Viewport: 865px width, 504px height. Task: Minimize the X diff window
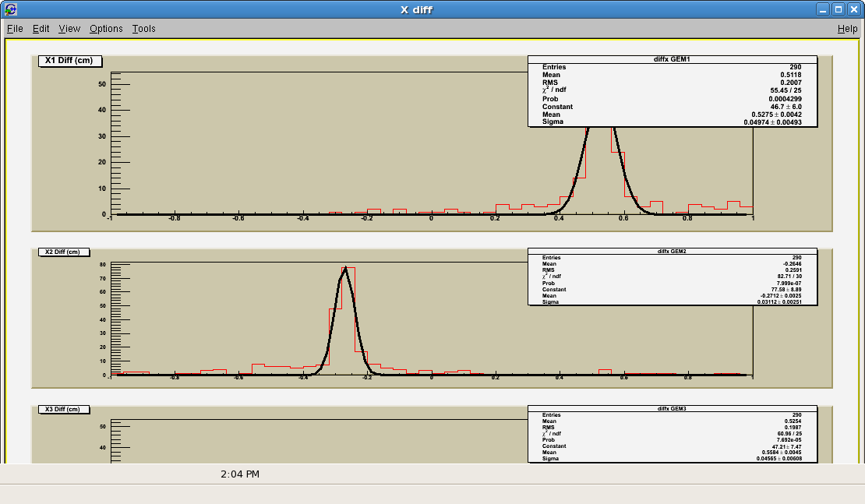(x=823, y=9)
